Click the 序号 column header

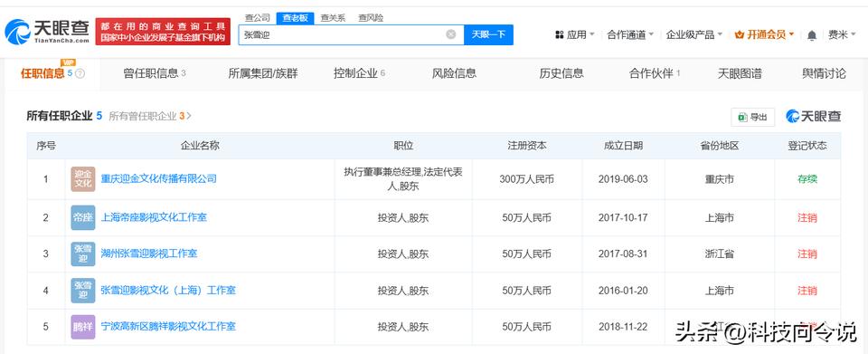point(46,146)
